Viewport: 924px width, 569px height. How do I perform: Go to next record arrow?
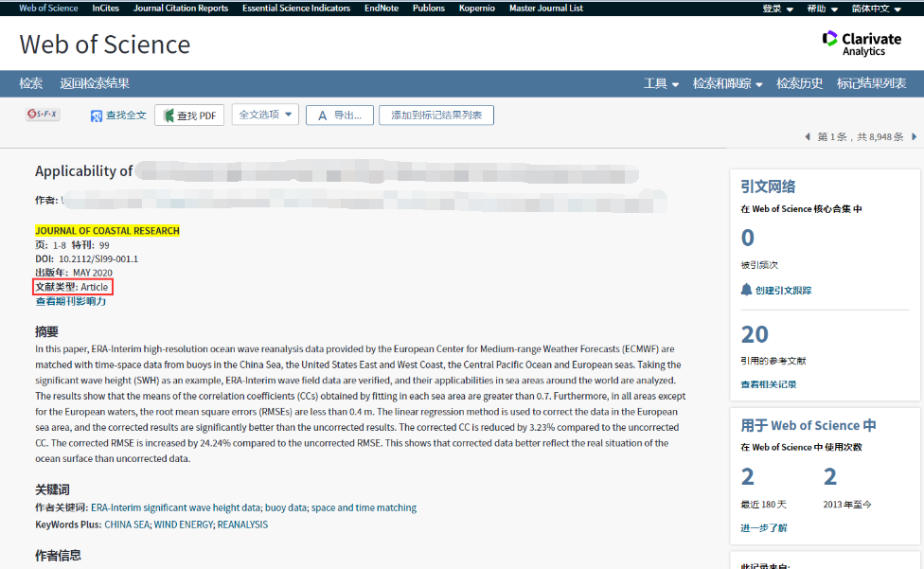(x=914, y=137)
